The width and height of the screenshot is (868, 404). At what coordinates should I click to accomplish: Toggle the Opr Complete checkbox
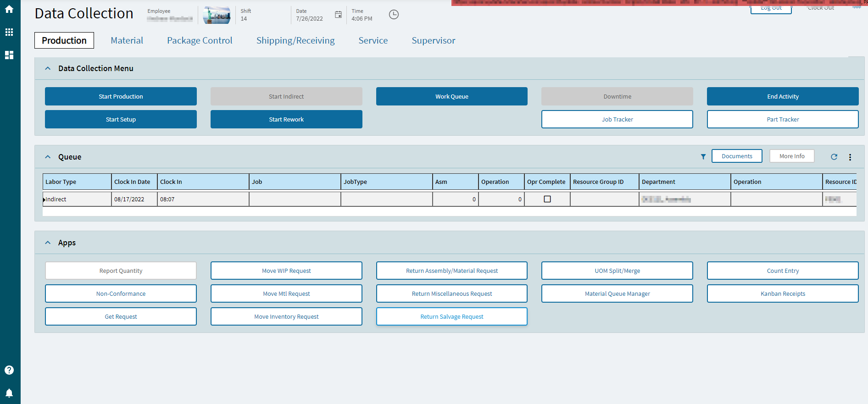(547, 199)
